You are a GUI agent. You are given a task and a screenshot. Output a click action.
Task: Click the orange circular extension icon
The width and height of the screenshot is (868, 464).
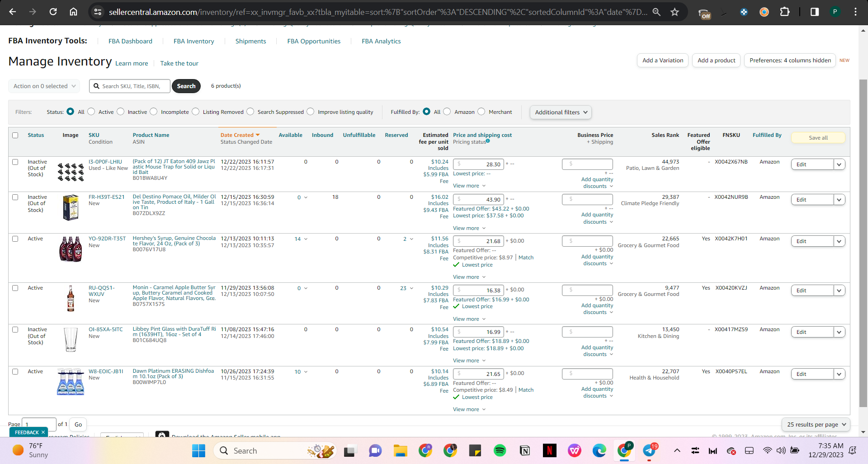(764, 12)
